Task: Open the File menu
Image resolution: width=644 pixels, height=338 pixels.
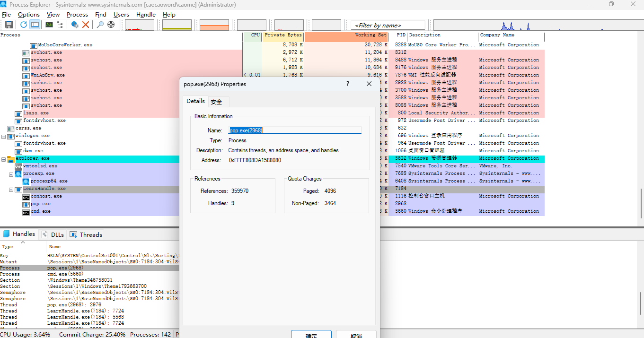Action: click(6, 15)
